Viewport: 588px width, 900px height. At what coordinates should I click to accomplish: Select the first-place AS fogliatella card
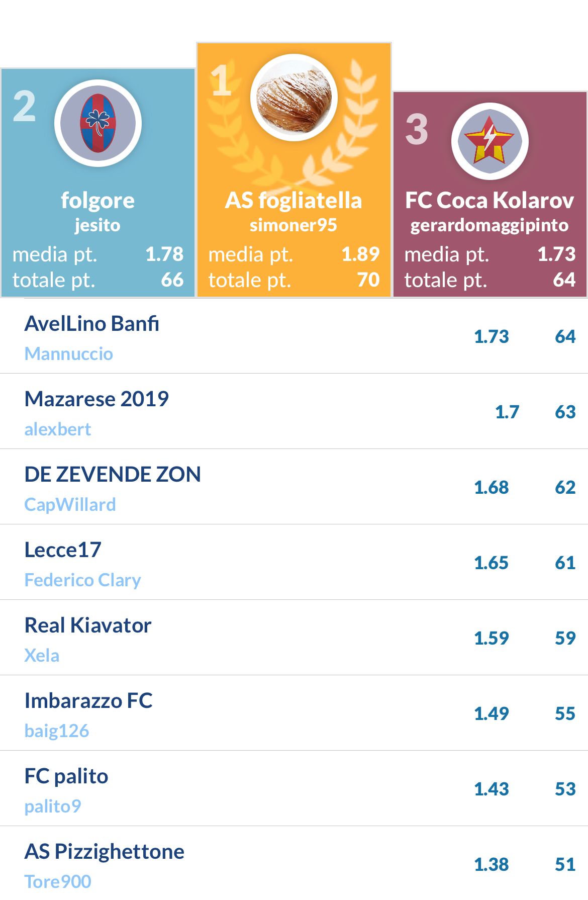click(294, 170)
